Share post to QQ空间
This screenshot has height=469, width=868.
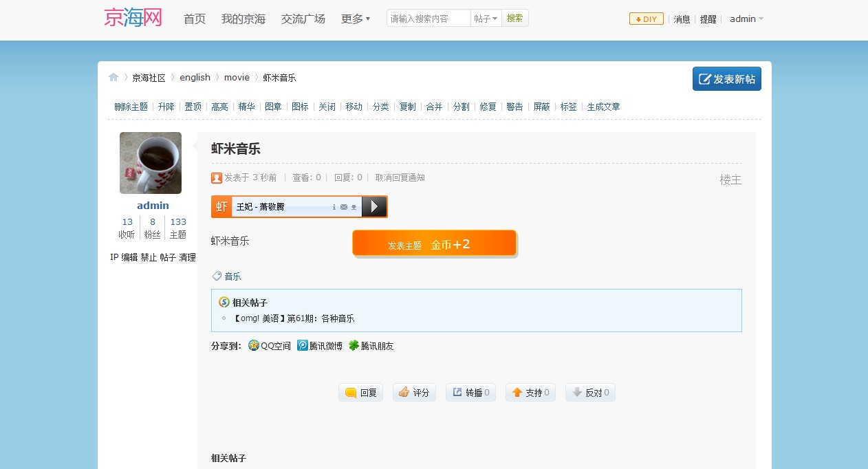(270, 346)
